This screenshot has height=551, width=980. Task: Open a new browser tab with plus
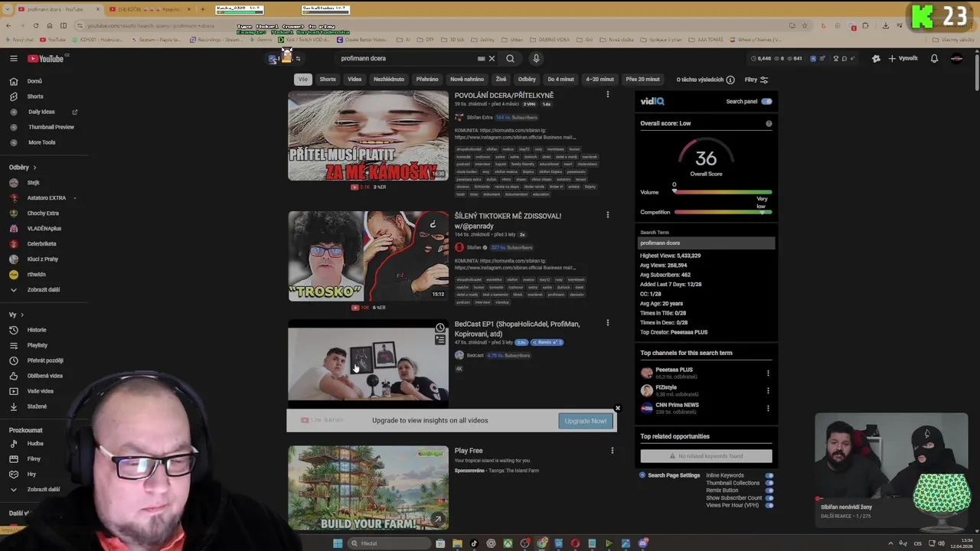(x=202, y=9)
